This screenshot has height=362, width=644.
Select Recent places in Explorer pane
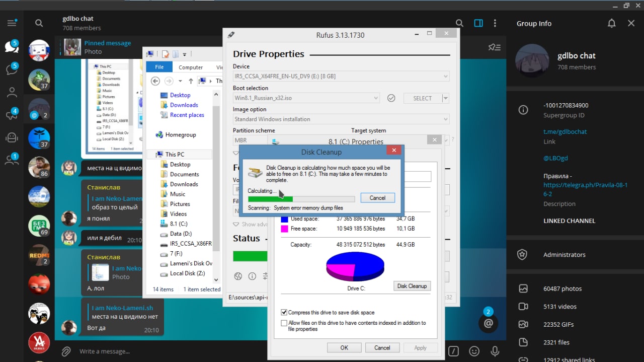point(182,115)
